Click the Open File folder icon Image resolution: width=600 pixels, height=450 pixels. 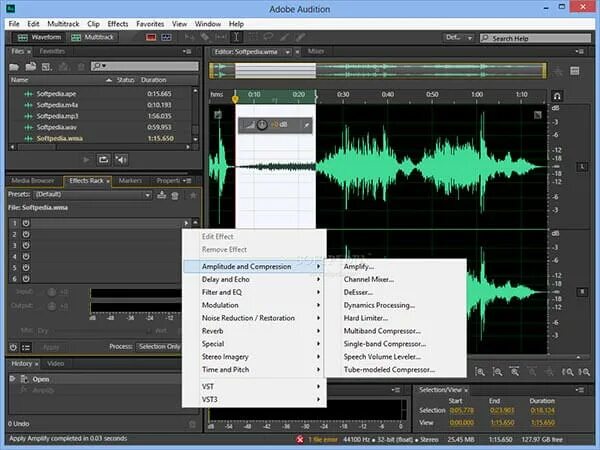tap(14, 67)
